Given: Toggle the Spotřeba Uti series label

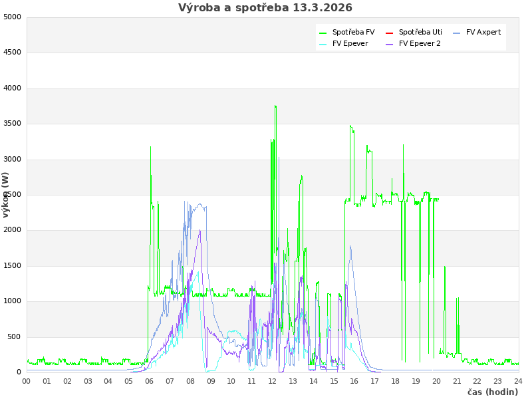Looking at the screenshot, I should click(420, 32).
